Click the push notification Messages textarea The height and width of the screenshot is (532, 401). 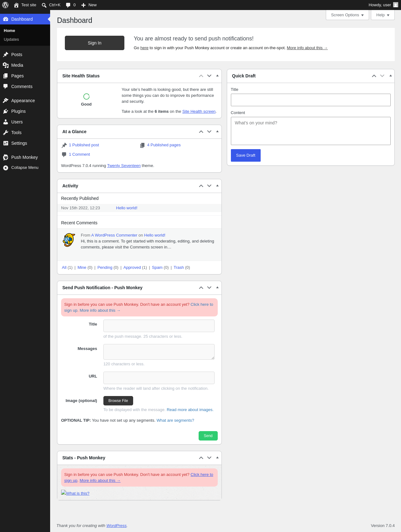click(159, 352)
